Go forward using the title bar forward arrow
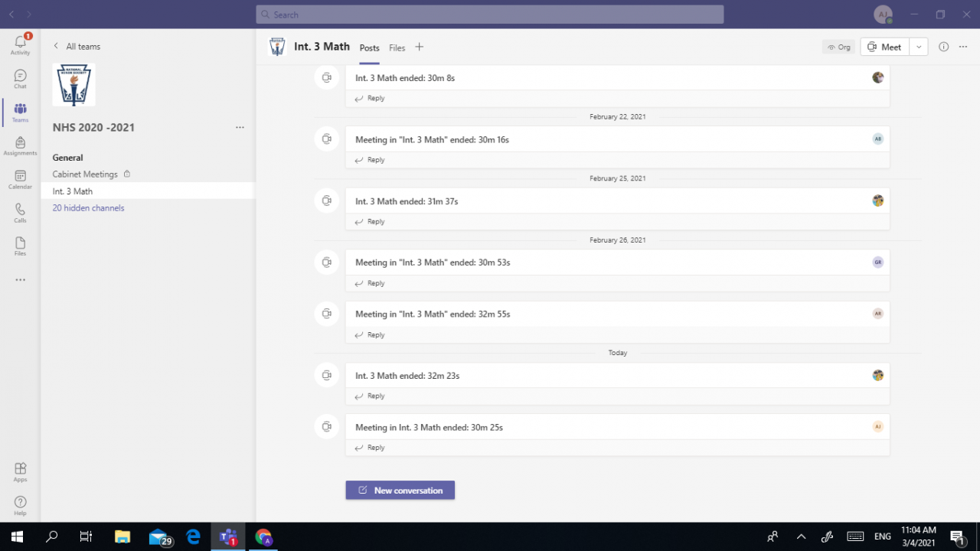The width and height of the screenshot is (980, 551). (x=29, y=15)
